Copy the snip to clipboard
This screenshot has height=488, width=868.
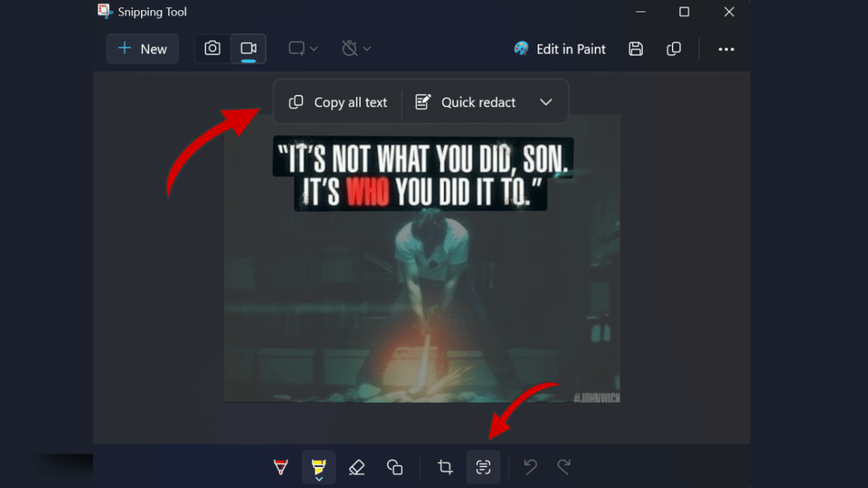point(673,49)
